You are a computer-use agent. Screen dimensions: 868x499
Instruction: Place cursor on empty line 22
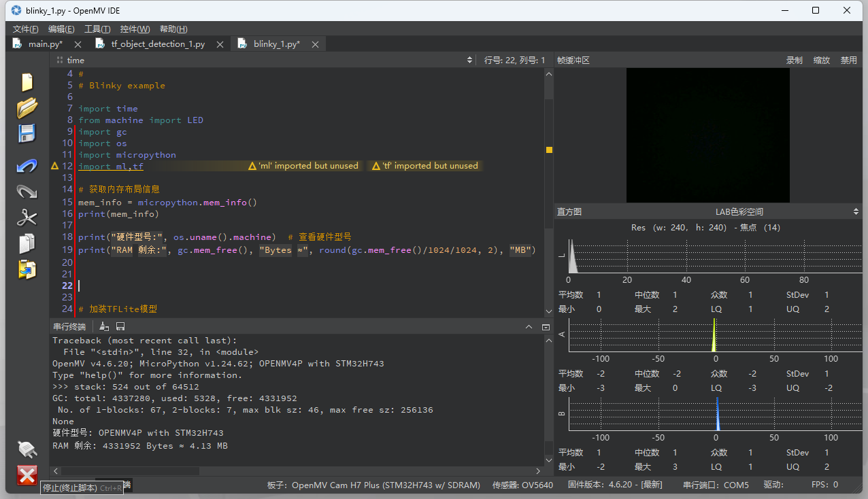pos(310,286)
